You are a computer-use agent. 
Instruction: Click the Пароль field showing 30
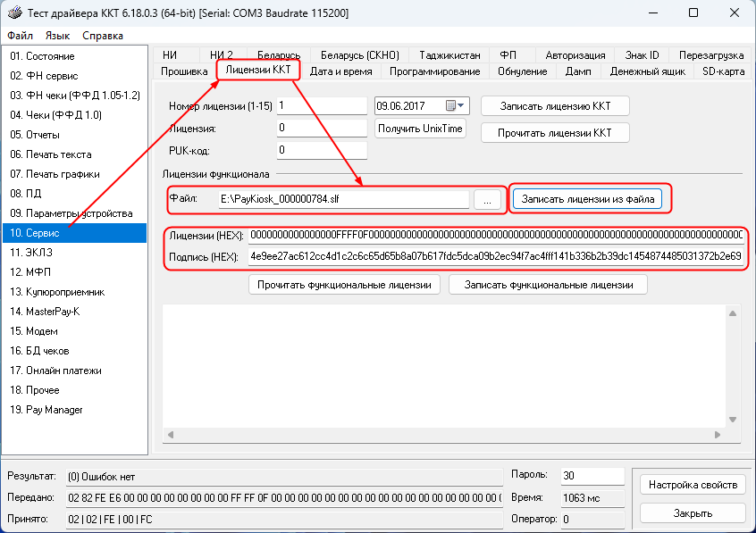pyautogui.click(x=592, y=476)
